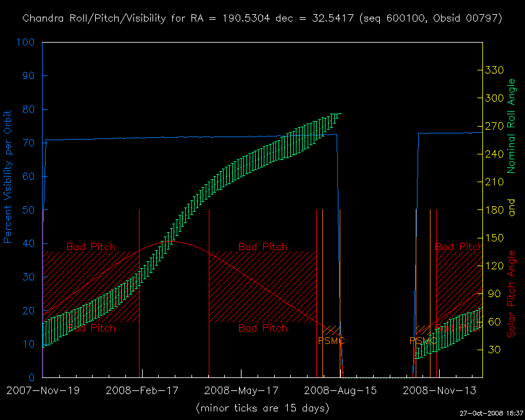Viewport: 525px width, 420px height.
Task: Select the 2008-May-17 date tick label
Action: coord(241,390)
